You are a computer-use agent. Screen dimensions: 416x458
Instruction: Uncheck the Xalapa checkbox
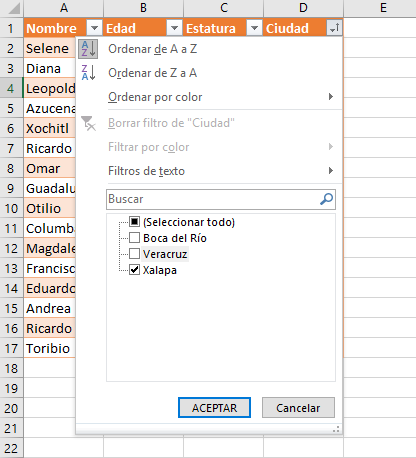134,270
